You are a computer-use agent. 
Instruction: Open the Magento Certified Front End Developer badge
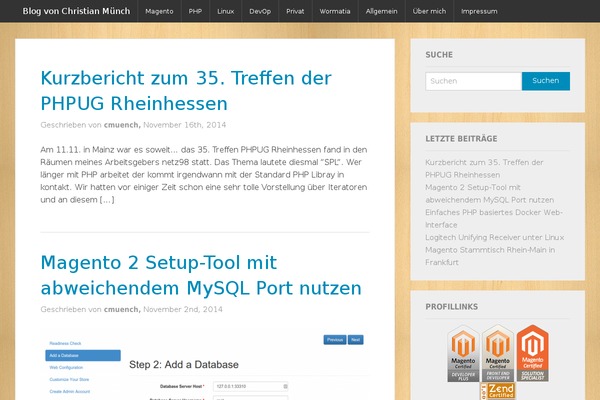point(498,353)
